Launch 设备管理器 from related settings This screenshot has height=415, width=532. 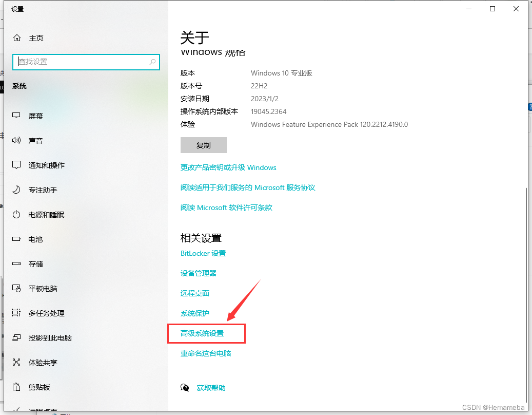coord(199,273)
